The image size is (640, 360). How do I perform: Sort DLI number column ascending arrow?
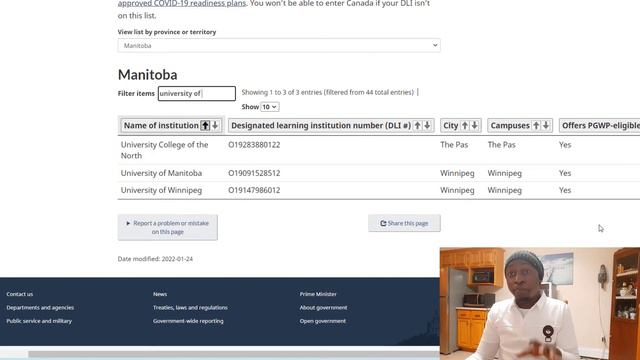coord(418,126)
